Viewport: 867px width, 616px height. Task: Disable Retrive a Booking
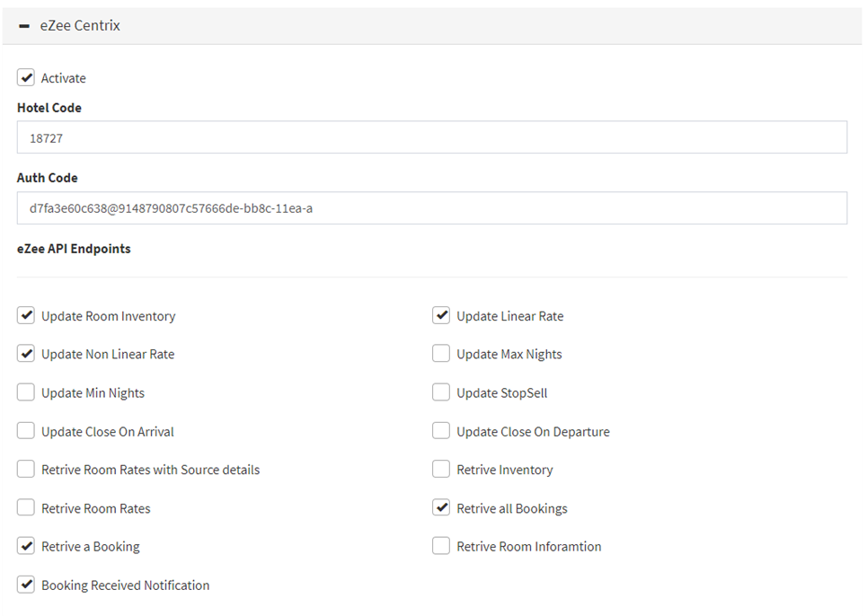pos(26,546)
